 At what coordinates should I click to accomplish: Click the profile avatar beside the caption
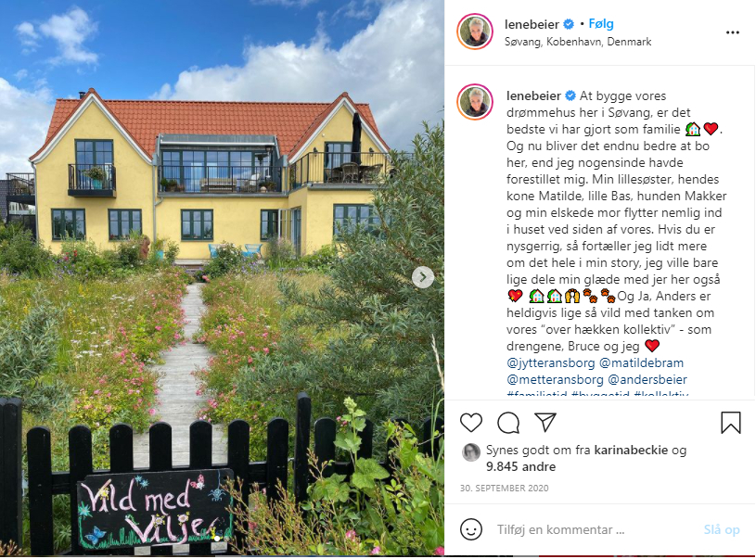pos(475,102)
